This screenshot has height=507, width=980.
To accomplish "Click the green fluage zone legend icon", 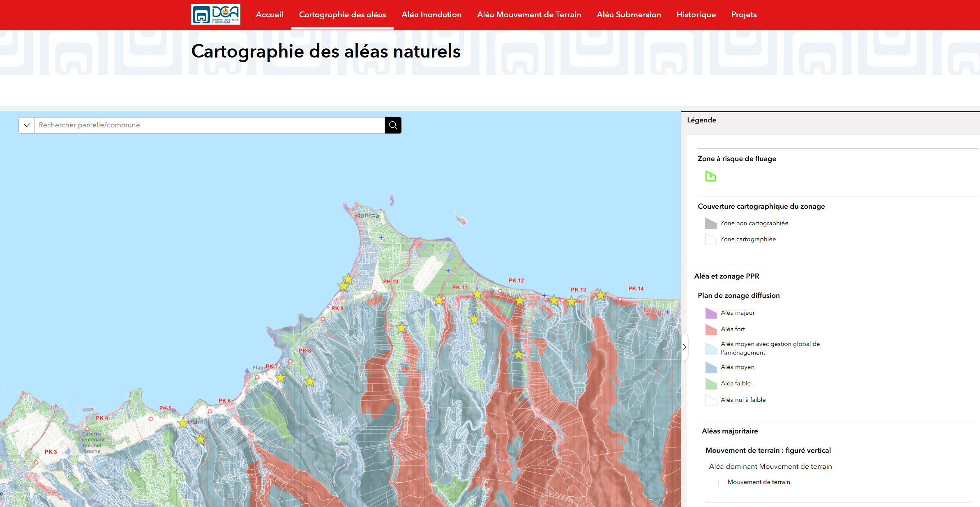I will point(710,177).
